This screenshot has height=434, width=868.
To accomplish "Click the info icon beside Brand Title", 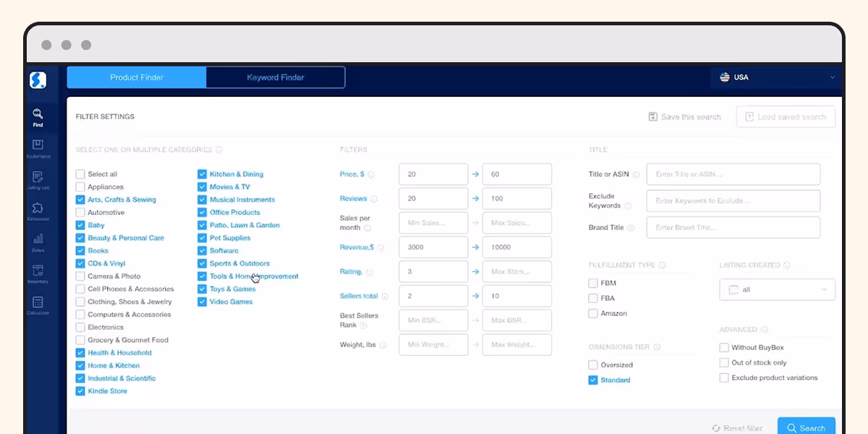I will (631, 228).
